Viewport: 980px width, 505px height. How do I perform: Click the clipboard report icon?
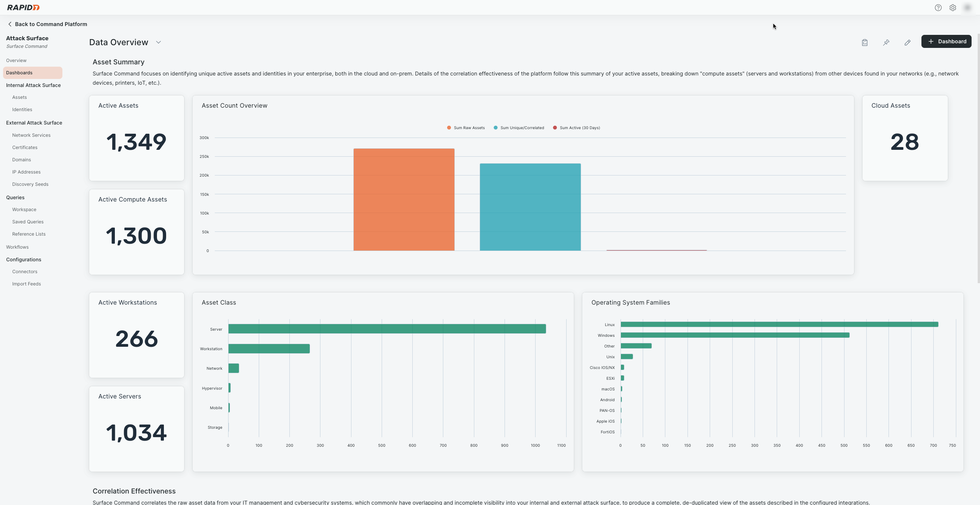pos(865,43)
